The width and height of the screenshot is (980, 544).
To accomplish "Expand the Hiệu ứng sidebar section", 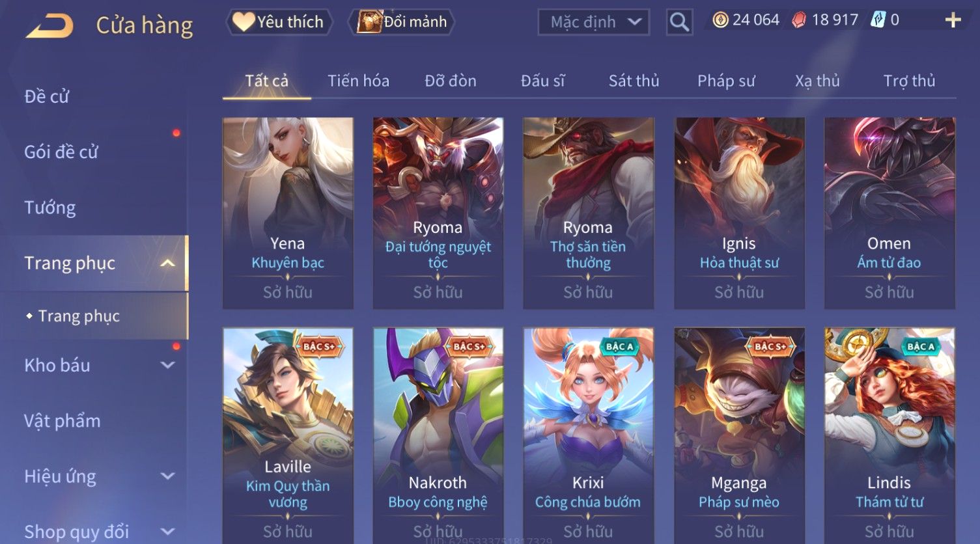I will 167,476.
